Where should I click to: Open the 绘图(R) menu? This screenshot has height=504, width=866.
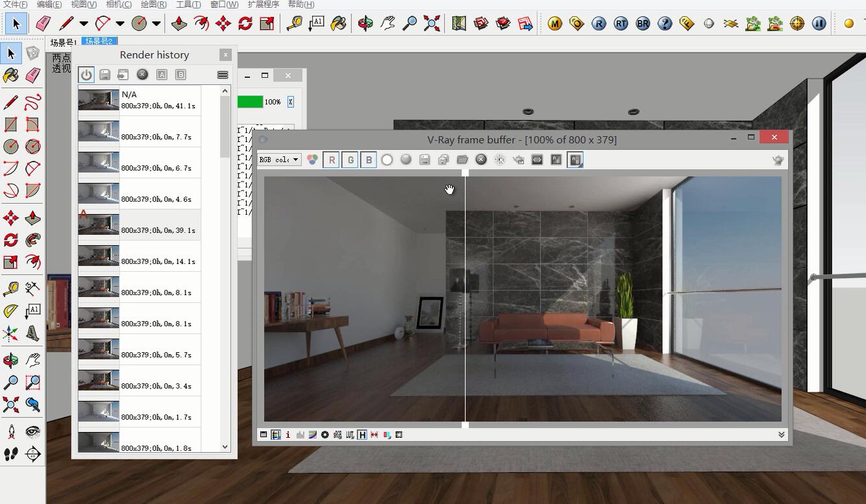point(154,5)
